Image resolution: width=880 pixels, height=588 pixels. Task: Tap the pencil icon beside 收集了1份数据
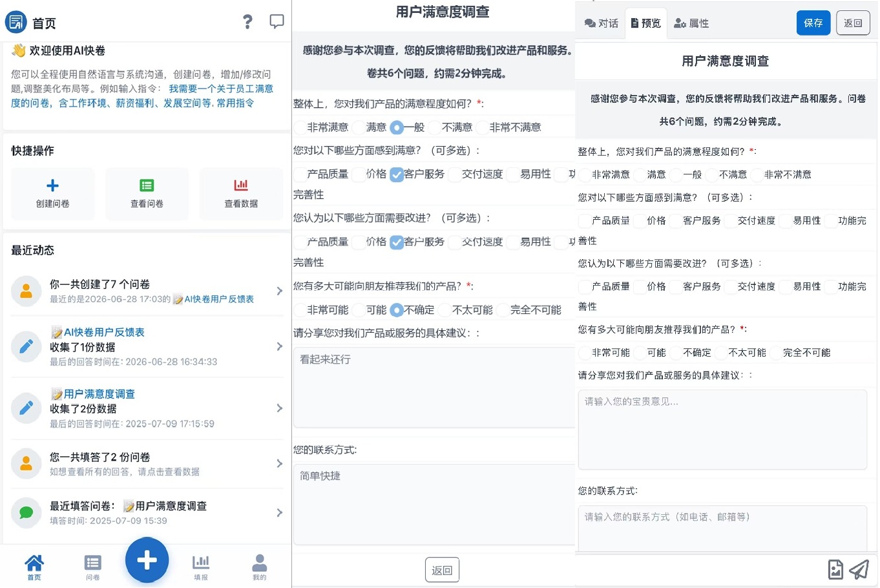pyautogui.click(x=26, y=347)
